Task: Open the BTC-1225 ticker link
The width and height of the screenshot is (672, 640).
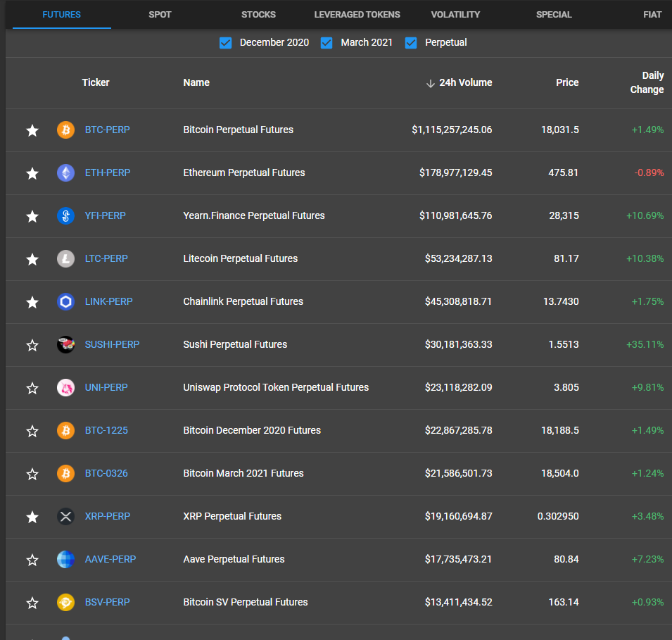Action: click(106, 429)
